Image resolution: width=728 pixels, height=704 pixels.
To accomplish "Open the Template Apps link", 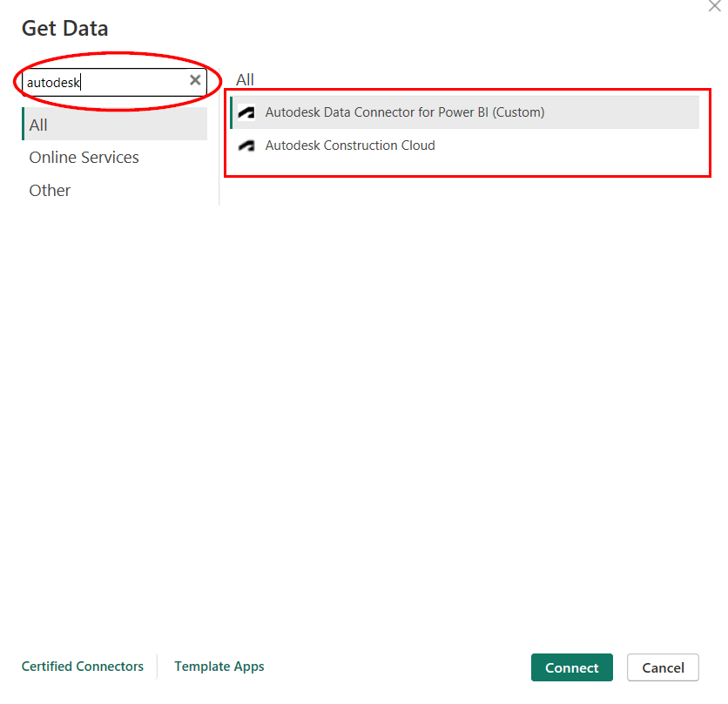I will click(219, 667).
